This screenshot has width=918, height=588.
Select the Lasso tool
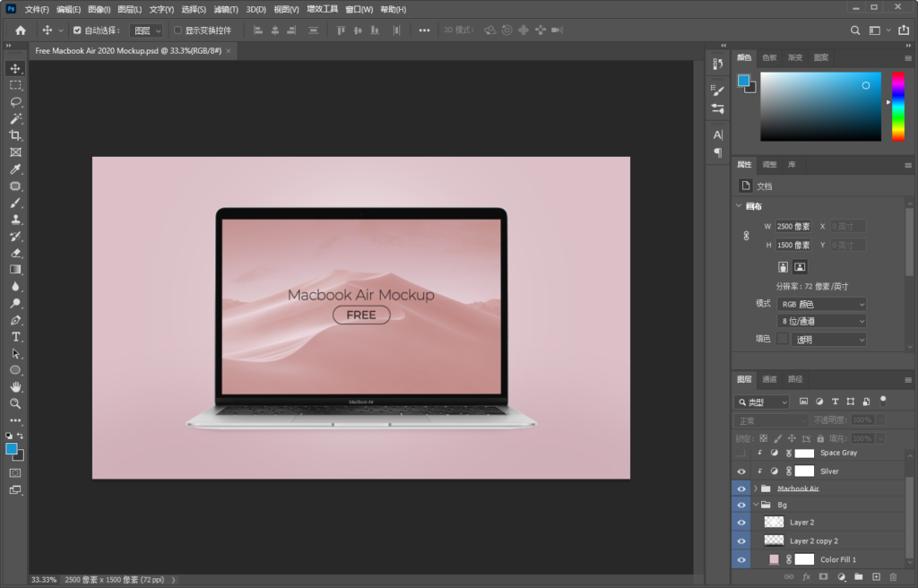[x=15, y=102]
